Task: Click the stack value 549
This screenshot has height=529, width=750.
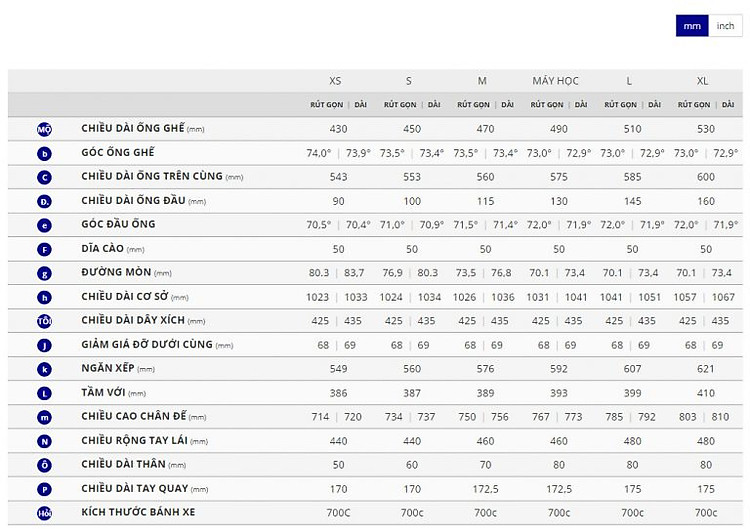Action: (338, 369)
